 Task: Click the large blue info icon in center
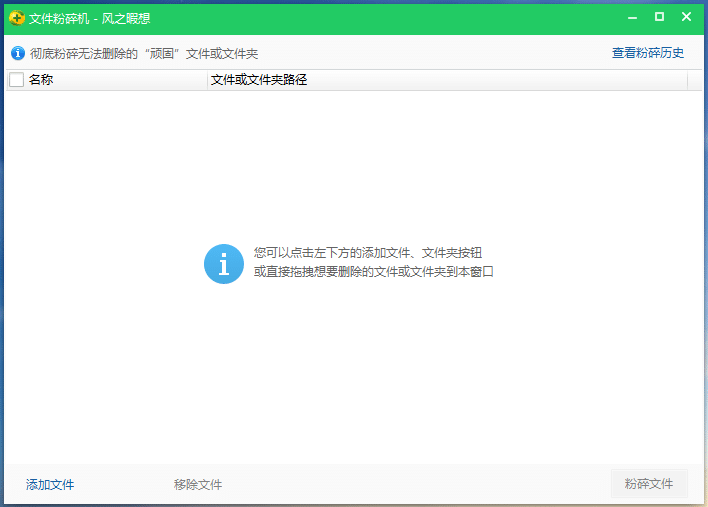(223, 264)
